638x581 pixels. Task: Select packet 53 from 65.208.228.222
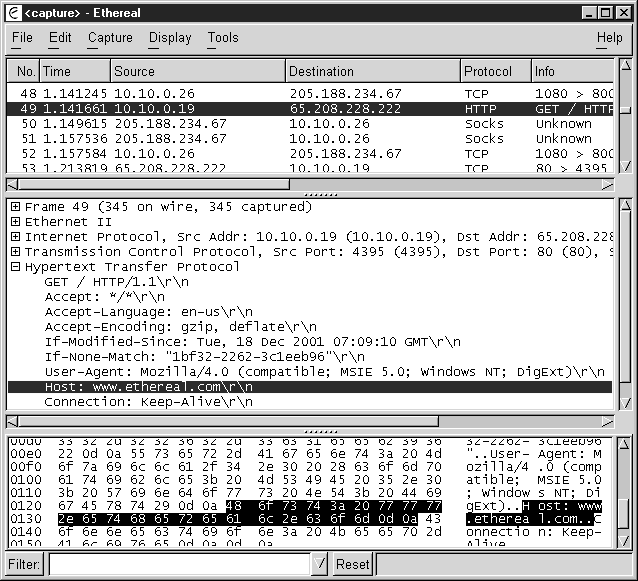[310, 167]
